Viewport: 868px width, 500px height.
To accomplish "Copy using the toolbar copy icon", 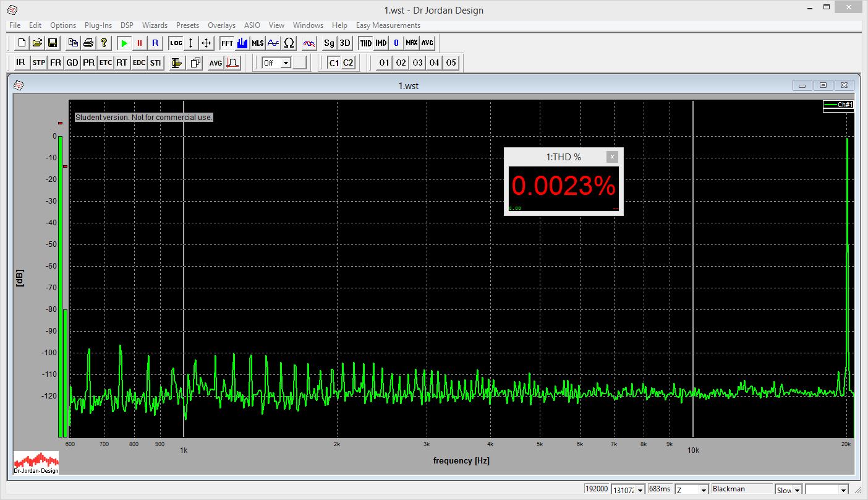I will [74, 43].
